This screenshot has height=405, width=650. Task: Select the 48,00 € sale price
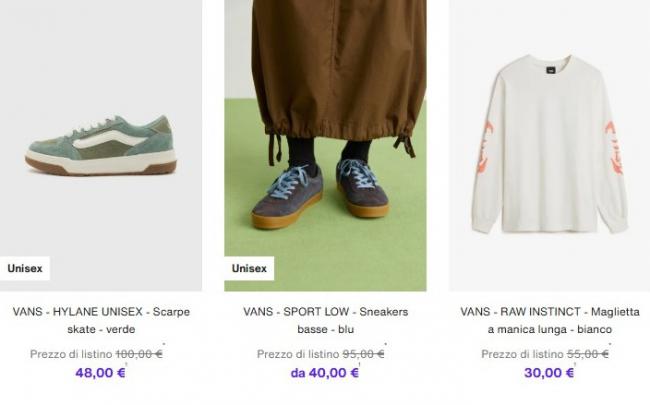[100, 373]
